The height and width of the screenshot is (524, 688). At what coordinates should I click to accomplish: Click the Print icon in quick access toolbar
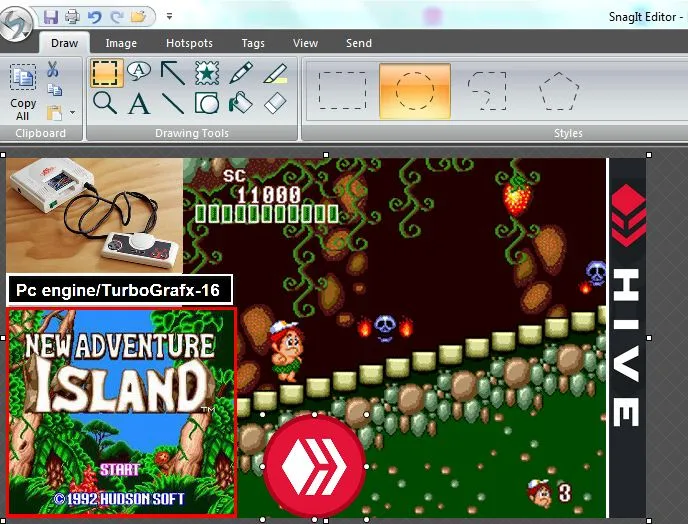coord(72,17)
